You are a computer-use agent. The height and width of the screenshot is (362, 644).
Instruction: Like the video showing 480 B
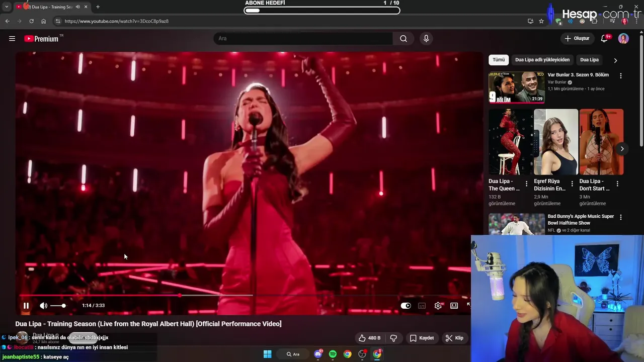pos(369,338)
